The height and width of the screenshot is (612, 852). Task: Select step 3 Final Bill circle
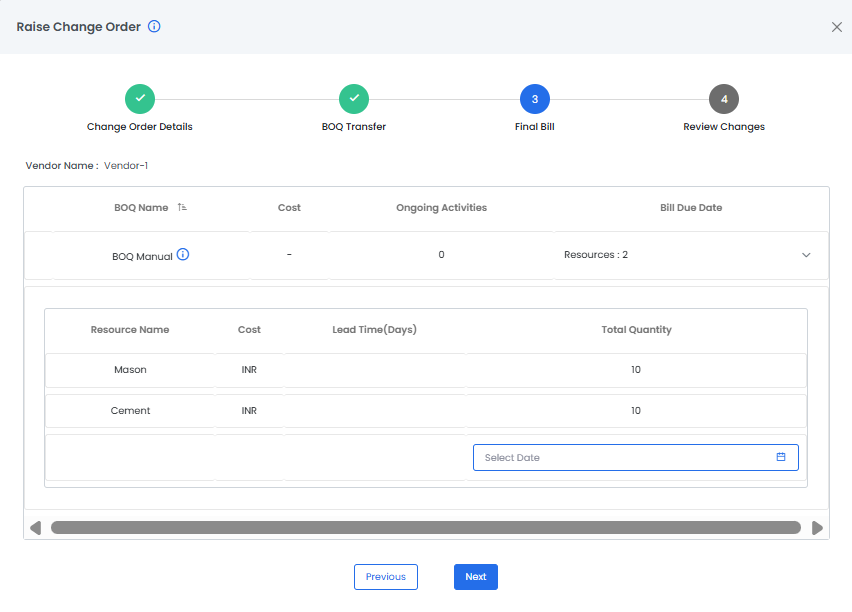tap(535, 99)
